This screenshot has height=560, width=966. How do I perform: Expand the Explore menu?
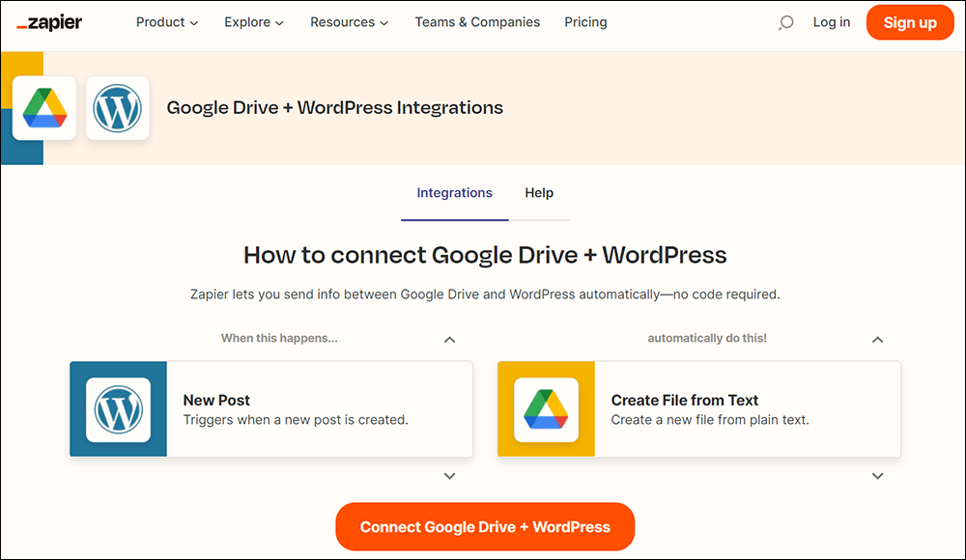(254, 22)
